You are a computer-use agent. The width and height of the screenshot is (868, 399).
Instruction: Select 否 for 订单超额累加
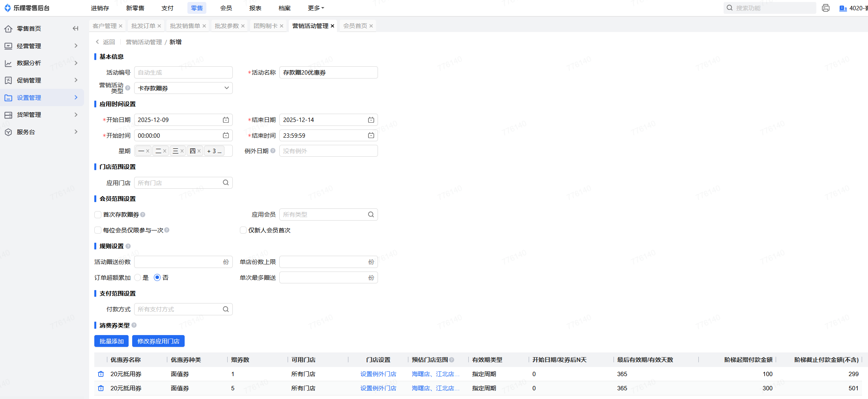pos(157,277)
